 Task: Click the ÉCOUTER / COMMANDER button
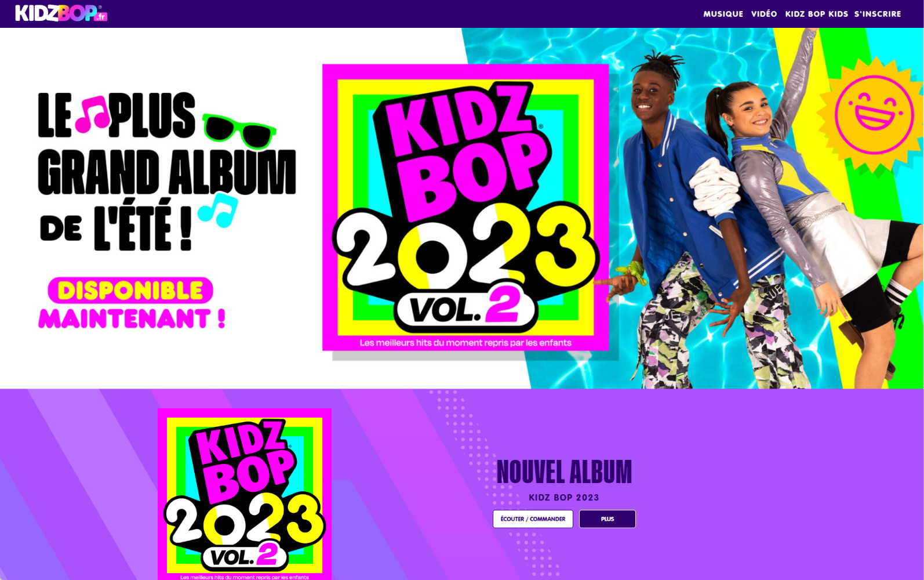pyautogui.click(x=533, y=519)
